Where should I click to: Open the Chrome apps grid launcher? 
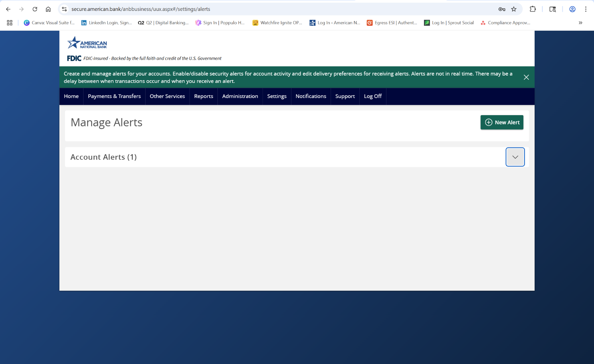9,22
